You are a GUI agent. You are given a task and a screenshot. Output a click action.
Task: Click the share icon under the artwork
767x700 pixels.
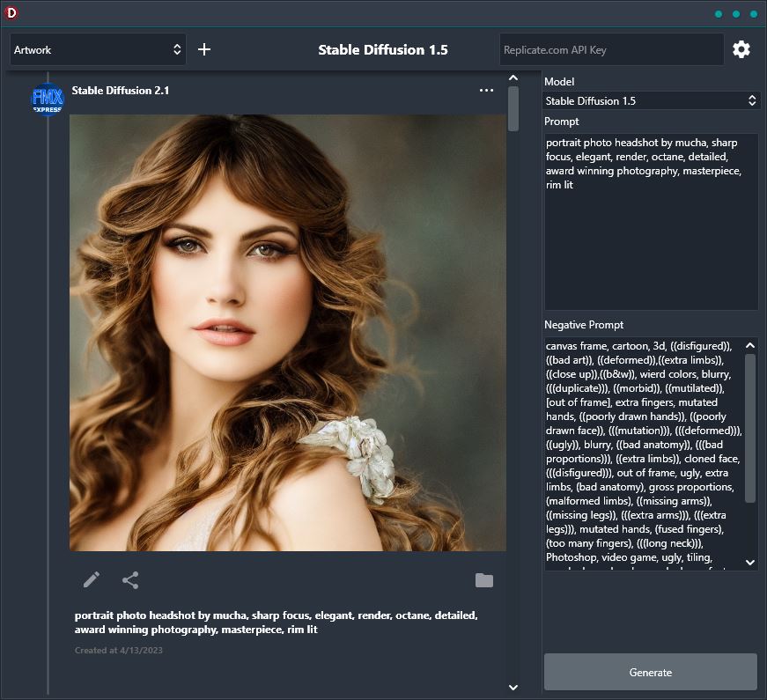click(130, 580)
